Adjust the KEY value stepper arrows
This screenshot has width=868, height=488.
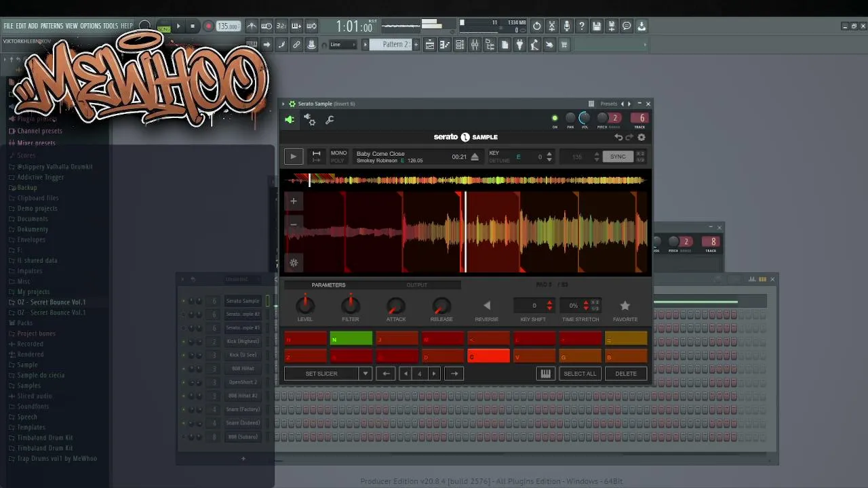pyautogui.click(x=549, y=157)
